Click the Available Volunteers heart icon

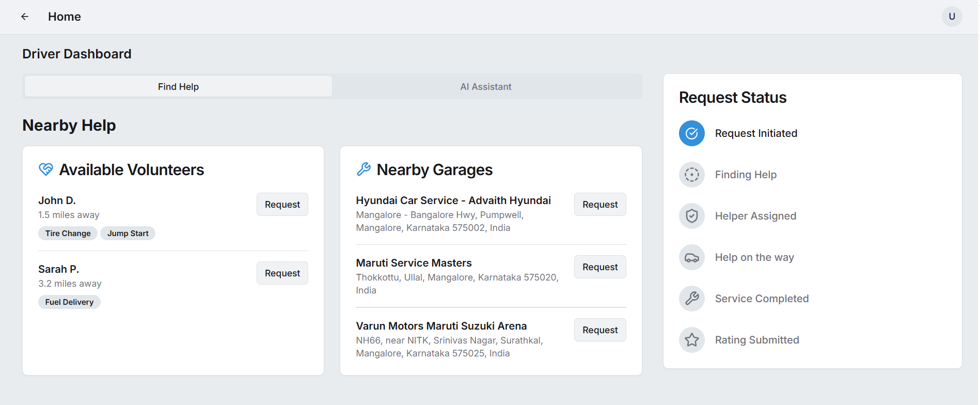[46, 169]
